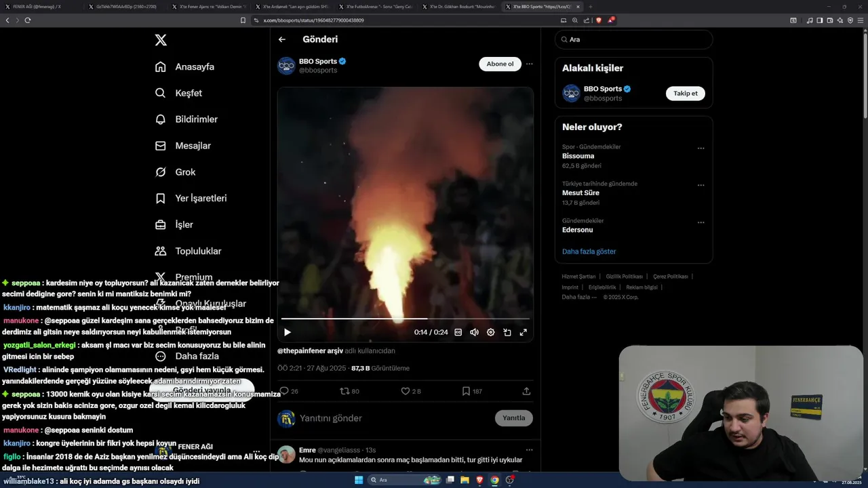Screen dimensions: 868x488
Task: Click BBO Sports avatar in post
Action: point(286,66)
